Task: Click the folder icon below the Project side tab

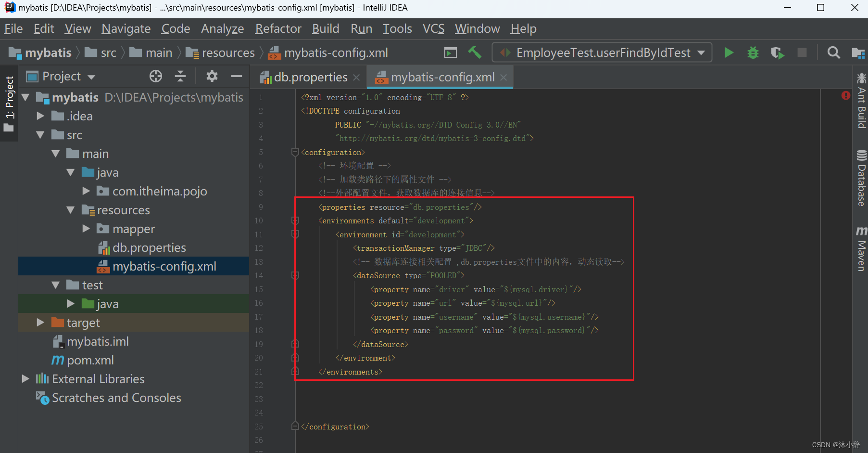Action: (x=9, y=128)
